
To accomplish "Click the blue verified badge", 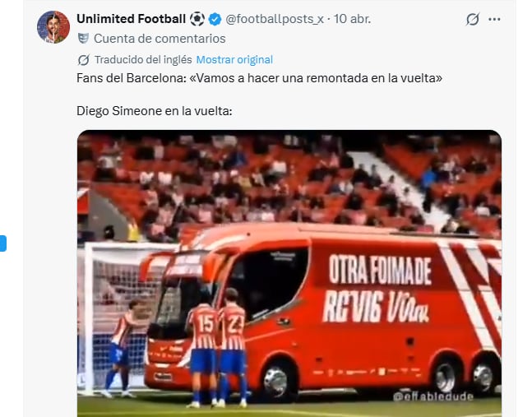I will (215, 19).
